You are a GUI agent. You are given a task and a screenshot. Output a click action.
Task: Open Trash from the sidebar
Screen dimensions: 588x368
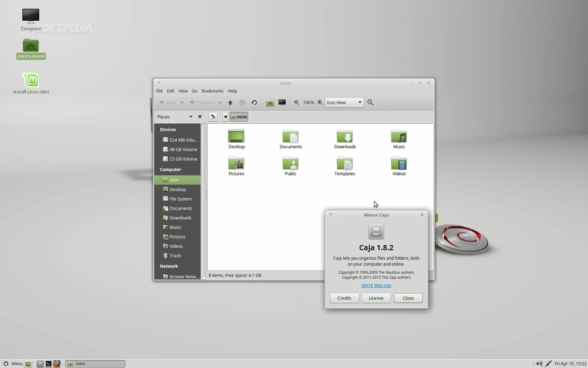pyautogui.click(x=177, y=255)
